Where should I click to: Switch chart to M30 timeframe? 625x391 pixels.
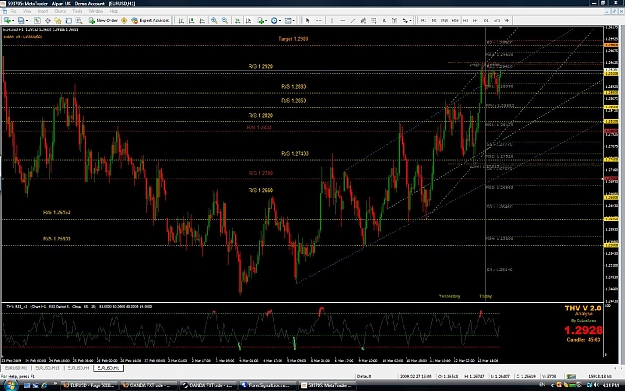455,20
